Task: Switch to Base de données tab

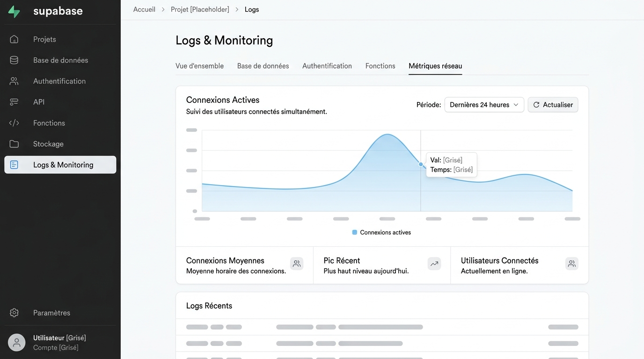Action: (263, 66)
